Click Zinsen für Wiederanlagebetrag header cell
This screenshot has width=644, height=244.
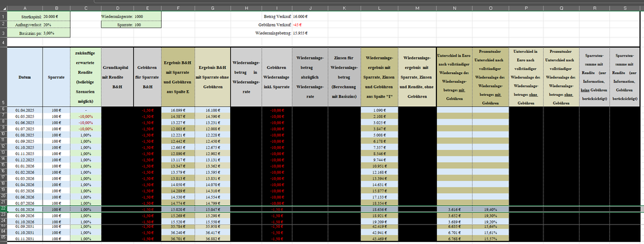pyautogui.click(x=344, y=77)
